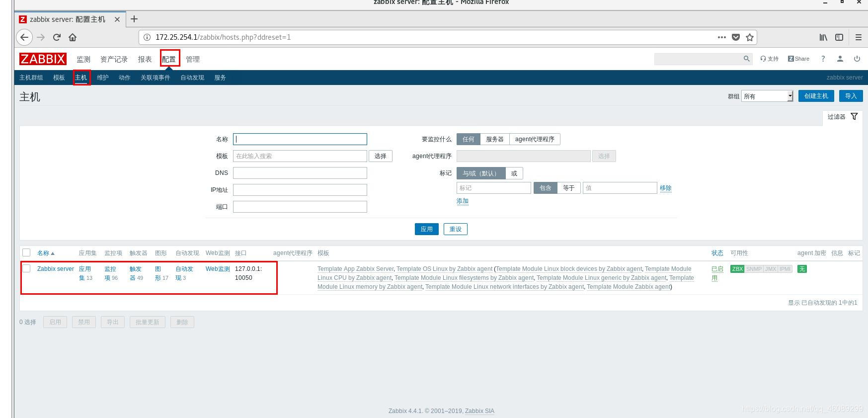This screenshot has width=868, height=418.
Task: Click 移除 tag link
Action: [x=666, y=188]
